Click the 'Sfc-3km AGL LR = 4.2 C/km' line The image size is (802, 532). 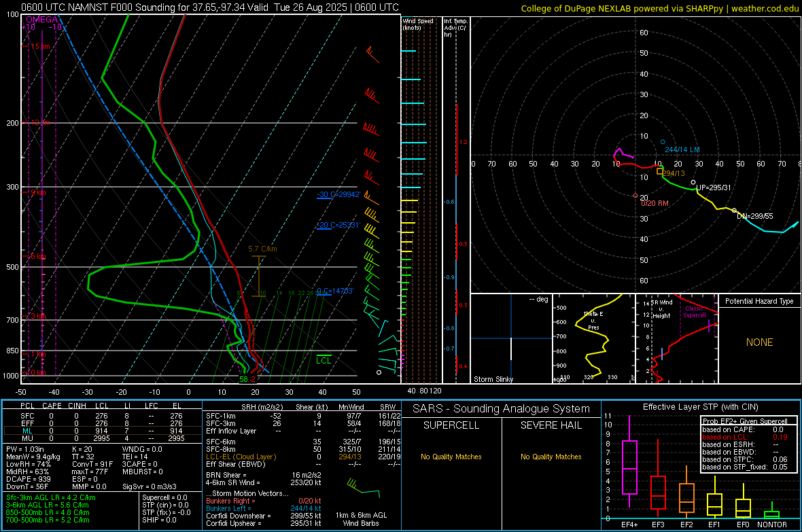[51, 497]
